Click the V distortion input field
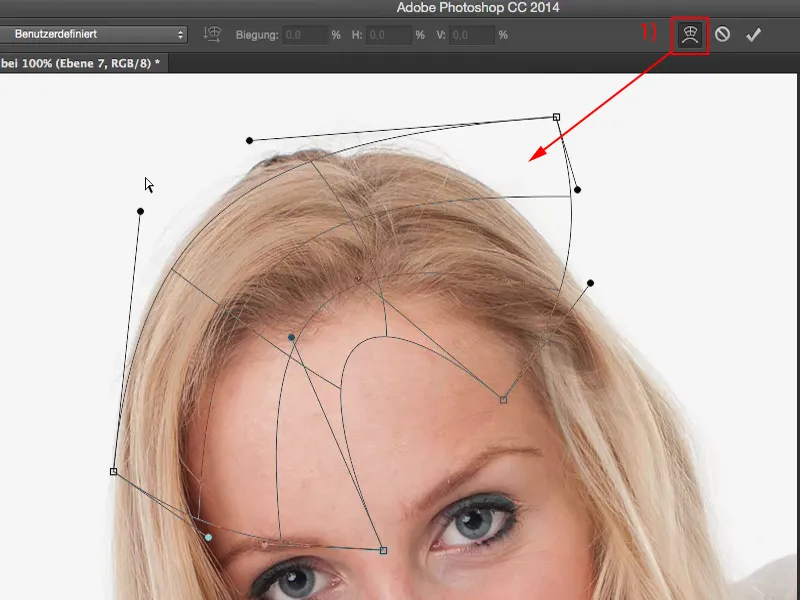800x600 pixels. click(471, 35)
